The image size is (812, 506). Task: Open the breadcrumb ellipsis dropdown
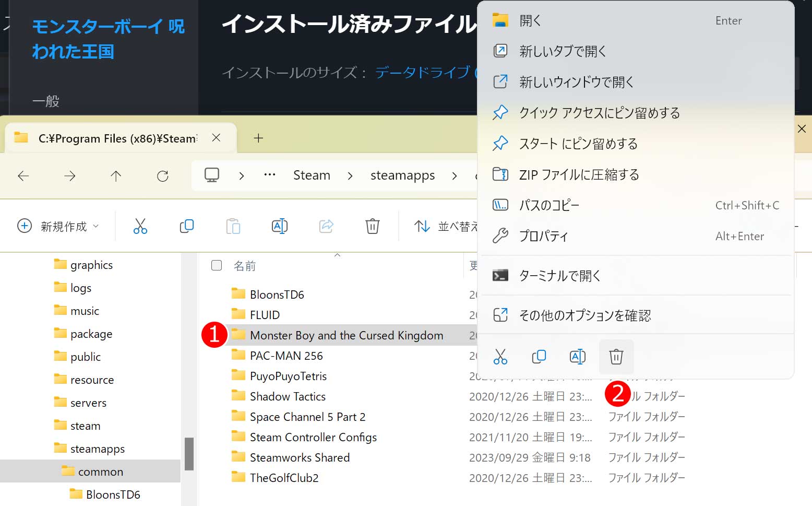coord(269,175)
